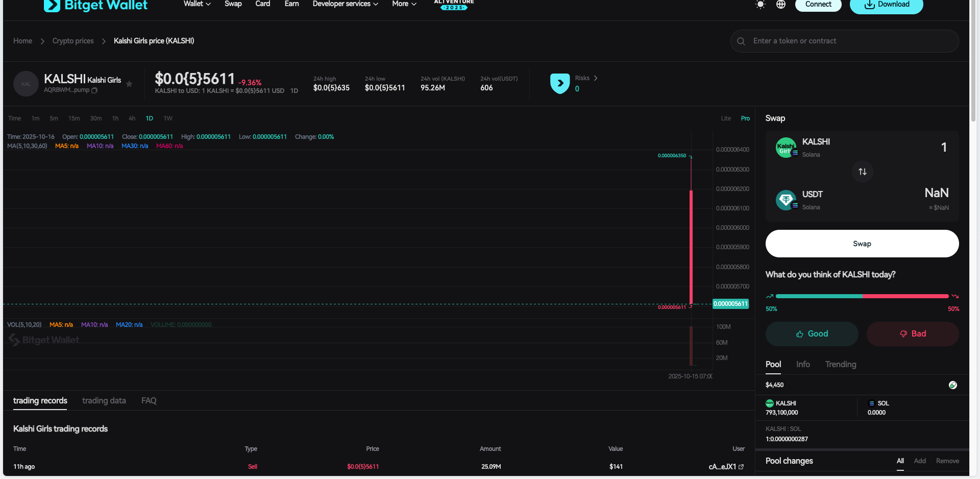Copy the AQRBWM...pump contract address
This screenshot has width=980, height=479.
(94, 90)
